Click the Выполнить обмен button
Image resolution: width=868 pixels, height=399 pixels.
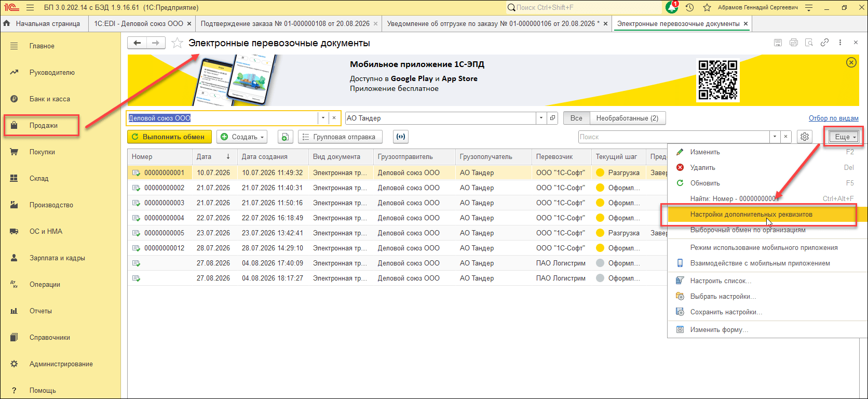pos(169,137)
